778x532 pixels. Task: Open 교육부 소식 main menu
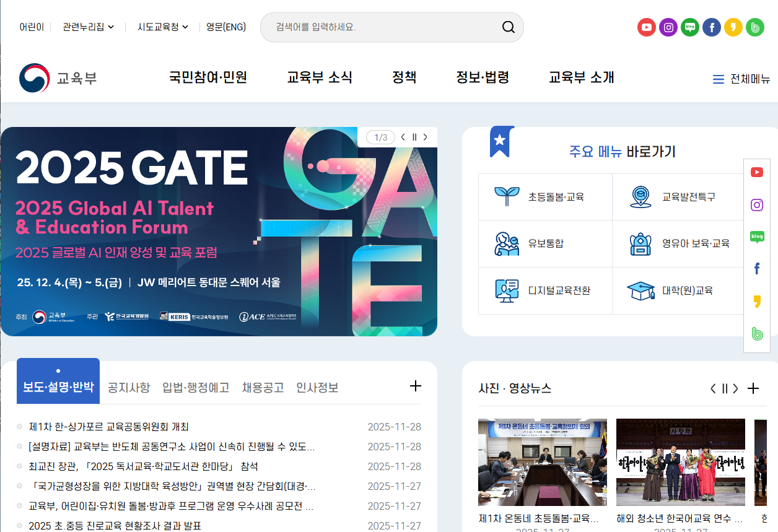point(320,77)
